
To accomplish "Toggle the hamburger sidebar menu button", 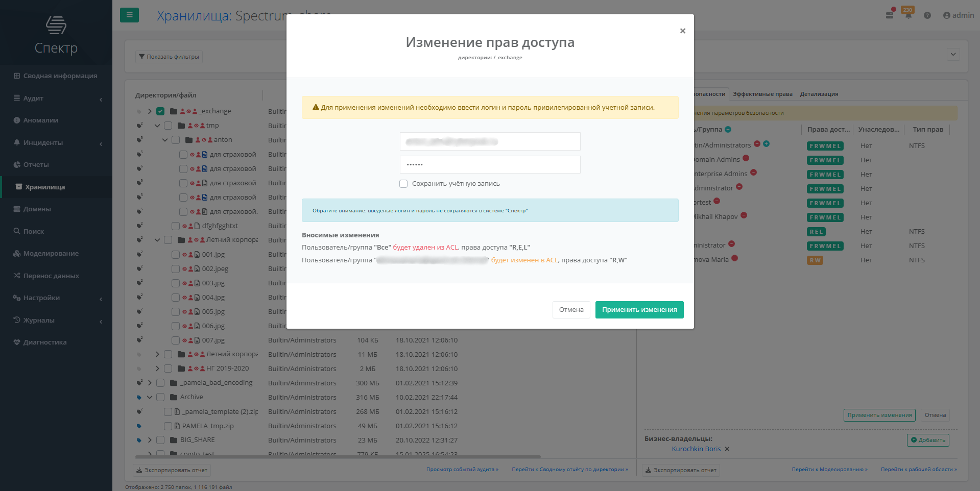I will pyautogui.click(x=129, y=15).
